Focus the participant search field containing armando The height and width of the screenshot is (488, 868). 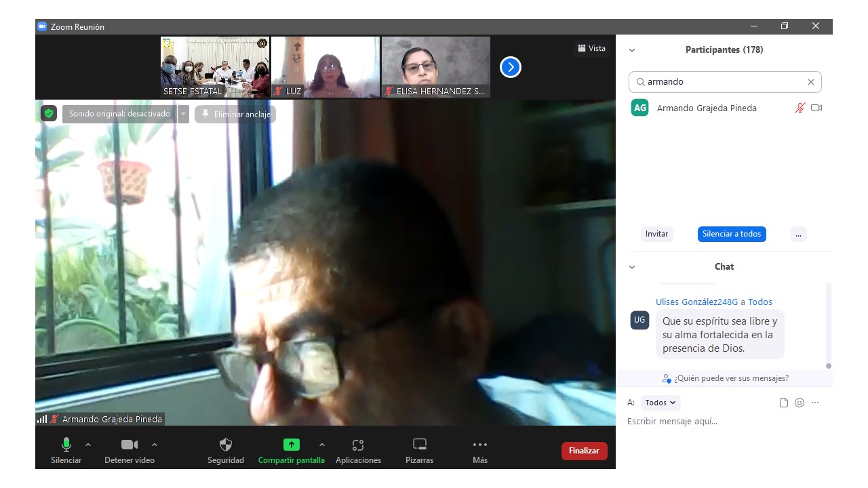pyautogui.click(x=725, y=82)
